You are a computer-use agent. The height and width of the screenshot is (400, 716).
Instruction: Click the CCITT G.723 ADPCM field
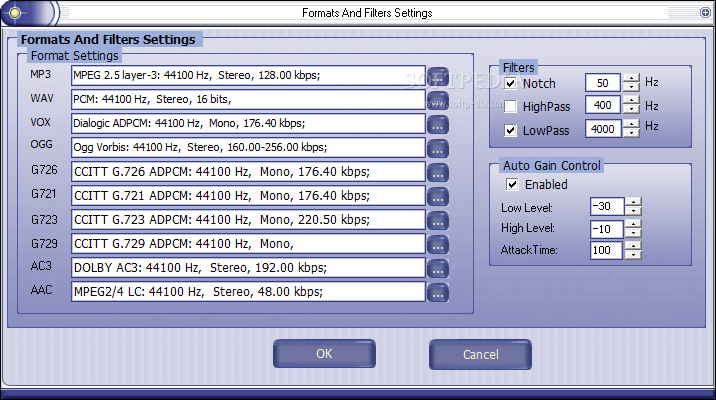pos(248,220)
